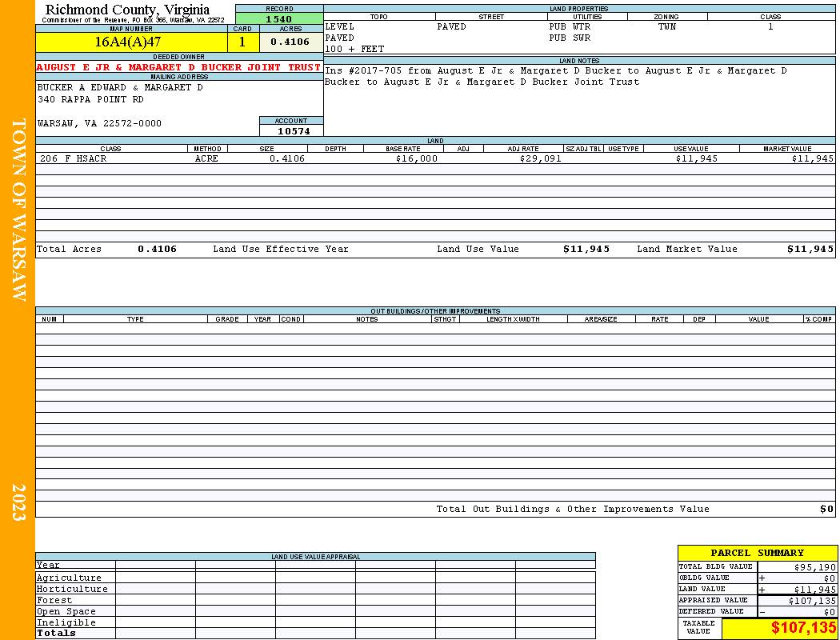Click the $11,945 cell under USE VALUE
This screenshot has width=840, height=640.
pos(697,159)
